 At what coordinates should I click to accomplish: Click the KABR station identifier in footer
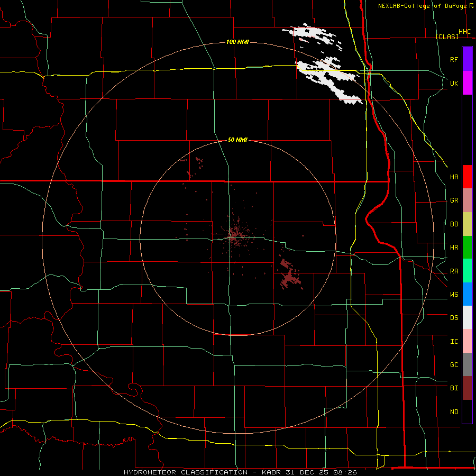pyautogui.click(x=272, y=472)
